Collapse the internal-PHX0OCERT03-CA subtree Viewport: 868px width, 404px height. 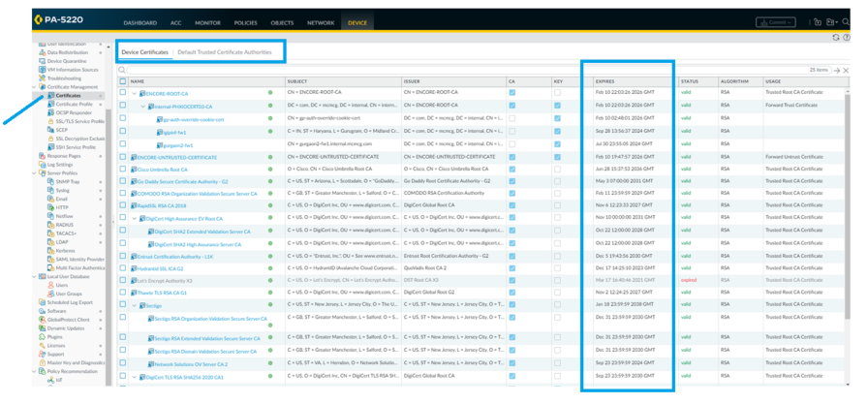pos(142,106)
